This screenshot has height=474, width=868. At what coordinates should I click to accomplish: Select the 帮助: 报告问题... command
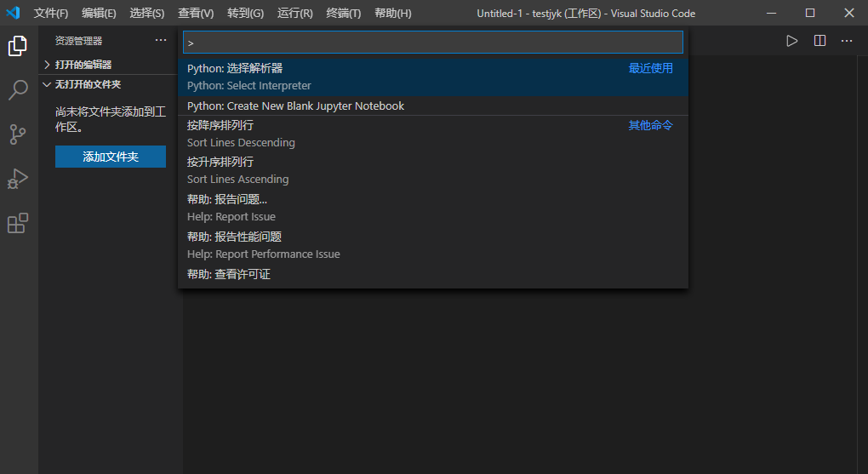tap(433, 208)
